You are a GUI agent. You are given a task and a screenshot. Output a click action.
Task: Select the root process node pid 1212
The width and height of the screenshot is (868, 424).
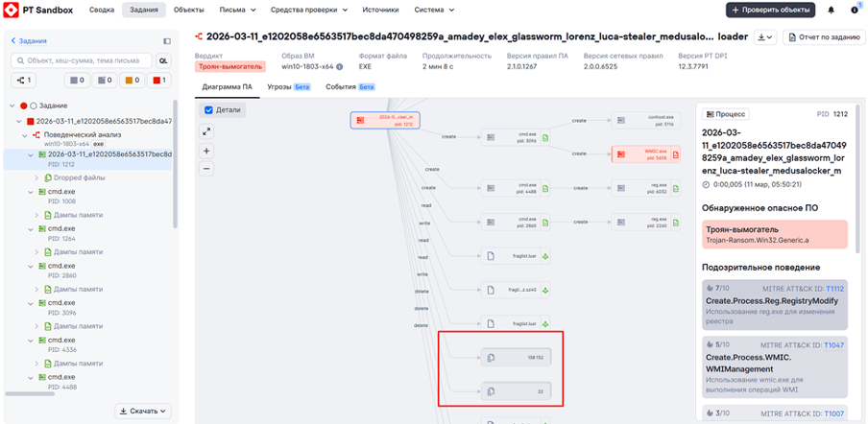[x=385, y=120]
